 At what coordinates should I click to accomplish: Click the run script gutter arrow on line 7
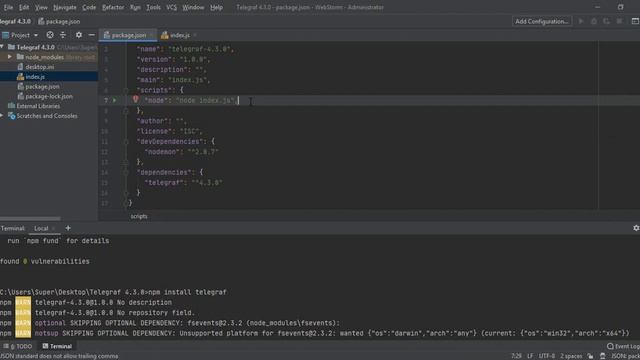click(x=115, y=100)
